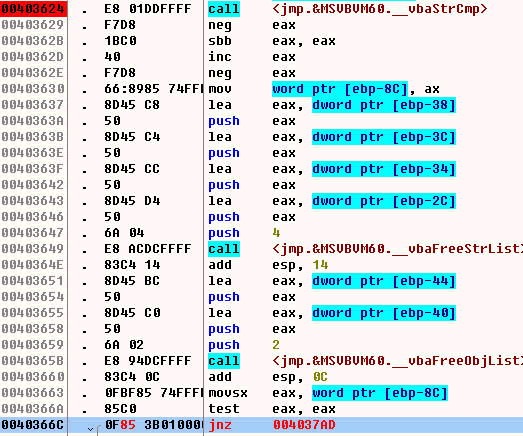The height and width of the screenshot is (436, 523).
Task: Select hex bytes E8 94DCFFFF
Action: pyautogui.click(x=148, y=361)
